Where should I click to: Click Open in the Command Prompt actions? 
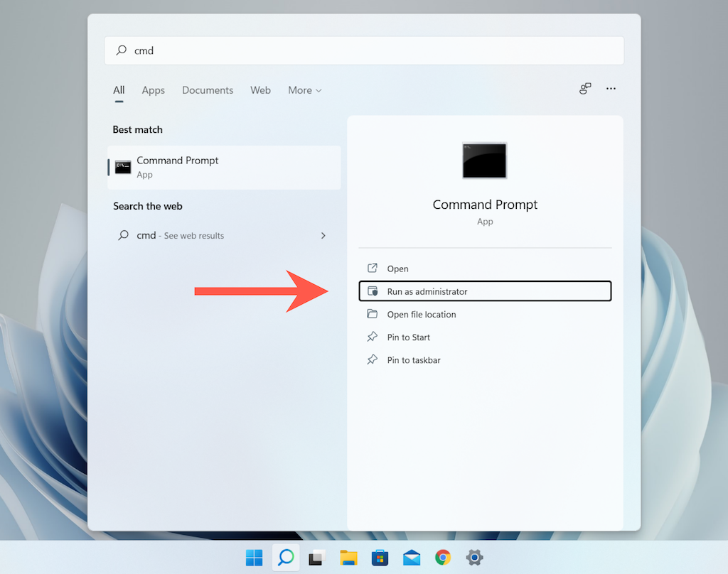[485, 269]
